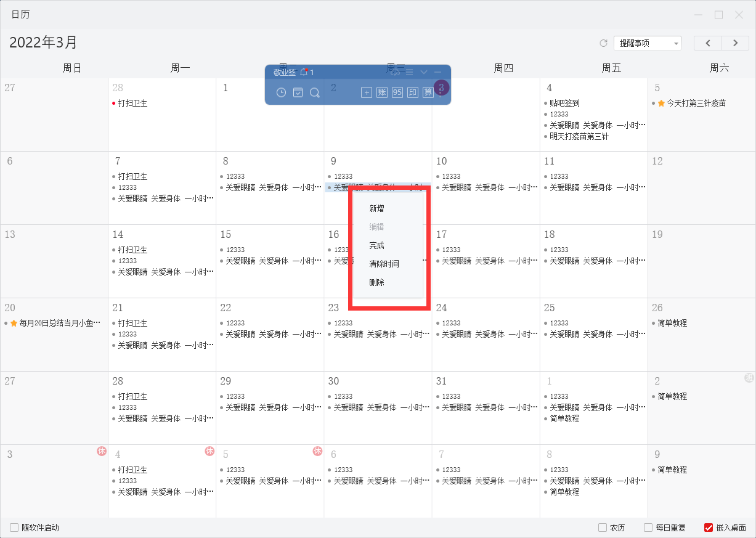Go to the next month
This screenshot has height=538, width=756.
click(735, 43)
